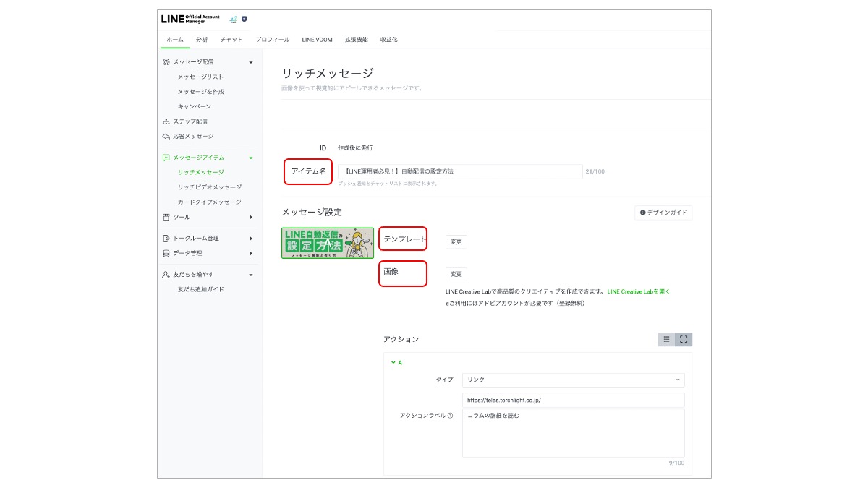Expand the トークルーム管理 submenu arrow

pyautogui.click(x=251, y=239)
